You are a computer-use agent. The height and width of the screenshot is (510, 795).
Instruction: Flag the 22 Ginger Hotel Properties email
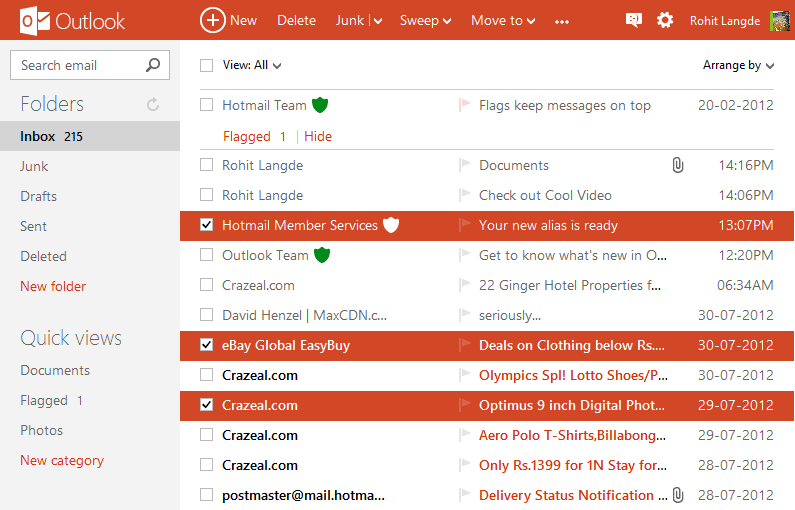click(464, 284)
